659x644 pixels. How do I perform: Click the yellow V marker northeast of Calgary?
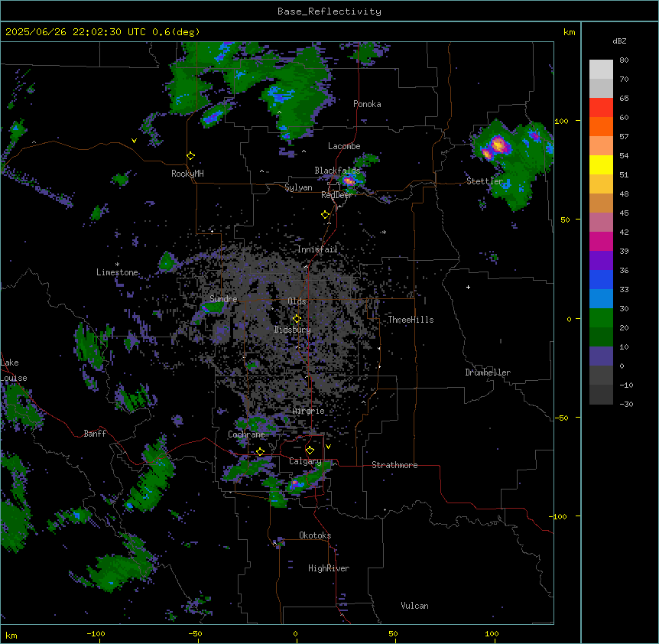pos(328,447)
